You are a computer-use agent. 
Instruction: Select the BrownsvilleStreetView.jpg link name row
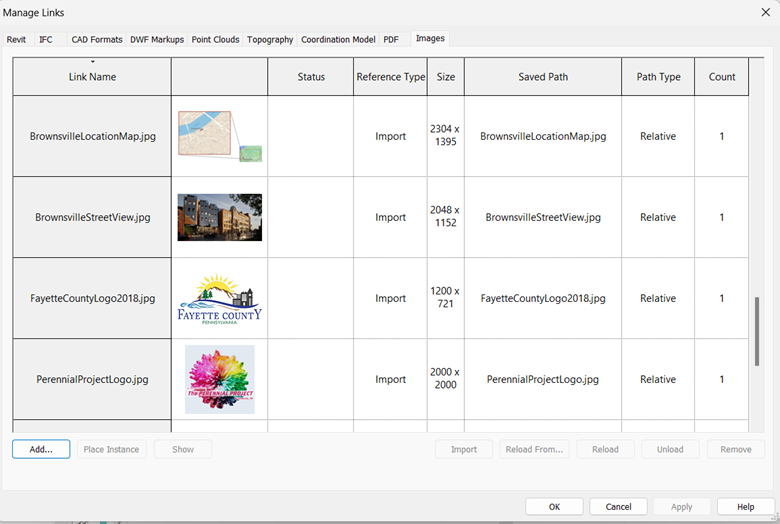pos(92,217)
